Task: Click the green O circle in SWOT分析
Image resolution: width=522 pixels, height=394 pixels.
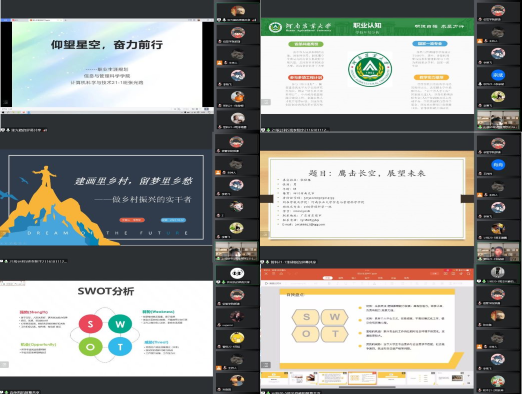Action: (90, 347)
